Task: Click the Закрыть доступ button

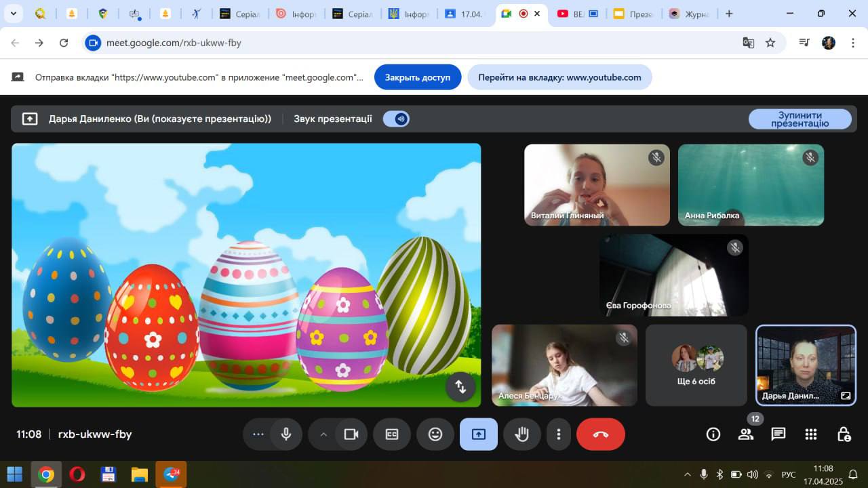Action: [417, 77]
